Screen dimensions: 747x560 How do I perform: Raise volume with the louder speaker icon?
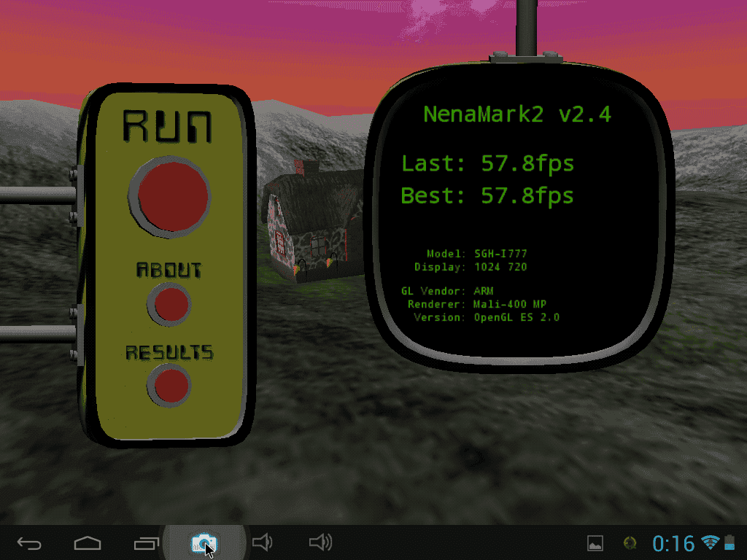321,542
